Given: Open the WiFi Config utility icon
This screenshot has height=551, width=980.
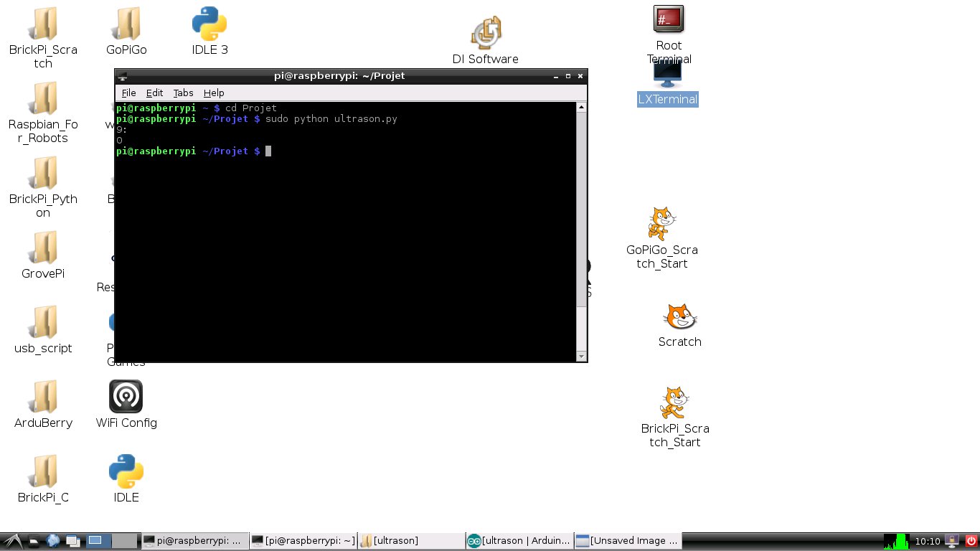Looking at the screenshot, I should click(x=126, y=397).
